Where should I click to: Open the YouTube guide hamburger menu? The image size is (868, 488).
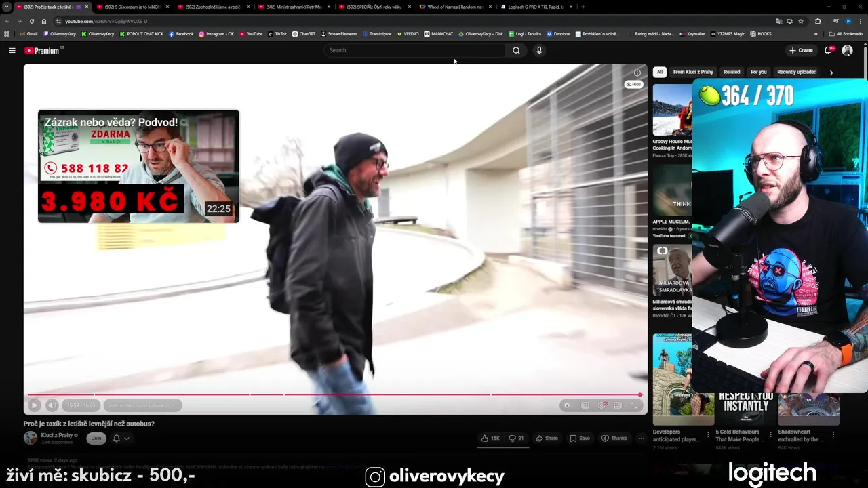[x=12, y=50]
